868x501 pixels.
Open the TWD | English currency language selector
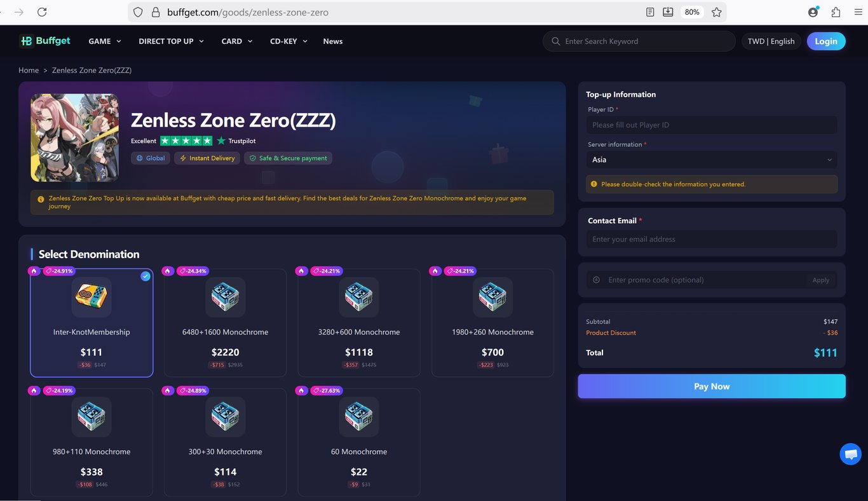[x=771, y=41]
